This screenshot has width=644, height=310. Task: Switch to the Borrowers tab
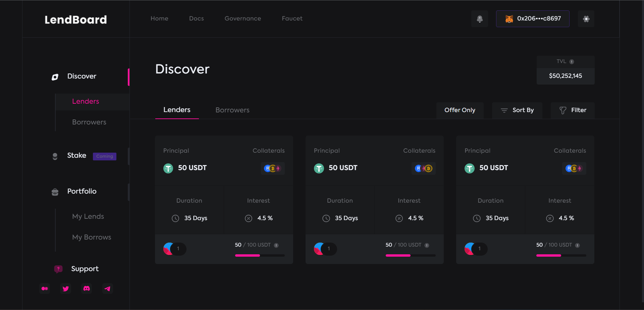pos(232,110)
